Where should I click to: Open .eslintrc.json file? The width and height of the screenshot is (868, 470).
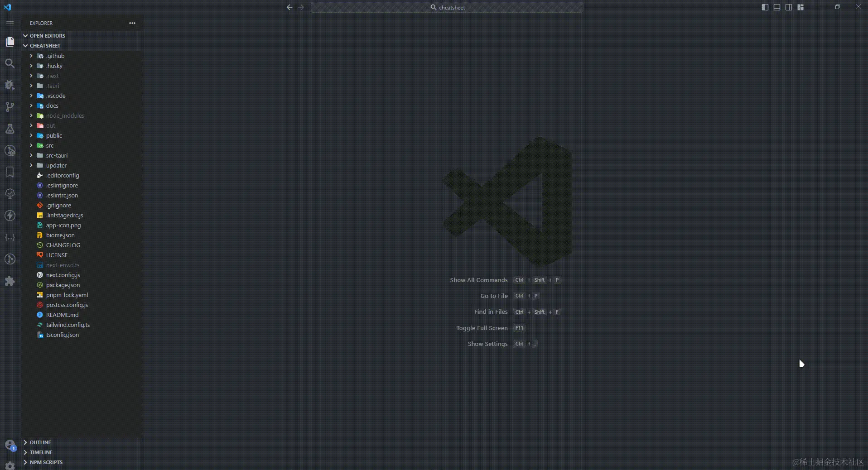82,195
